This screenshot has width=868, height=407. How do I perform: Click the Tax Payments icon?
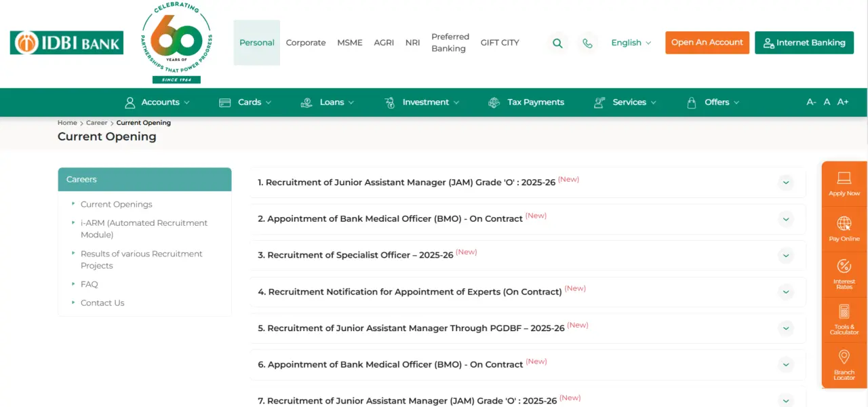point(494,102)
